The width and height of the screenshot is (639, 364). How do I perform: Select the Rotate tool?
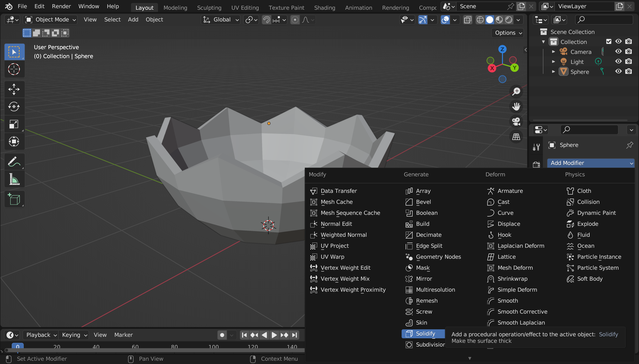tap(14, 107)
